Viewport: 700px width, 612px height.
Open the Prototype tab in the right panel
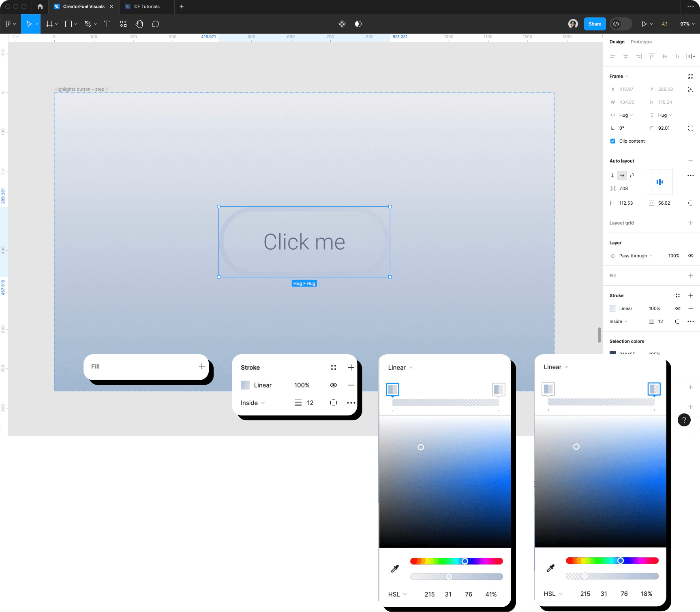coord(641,42)
